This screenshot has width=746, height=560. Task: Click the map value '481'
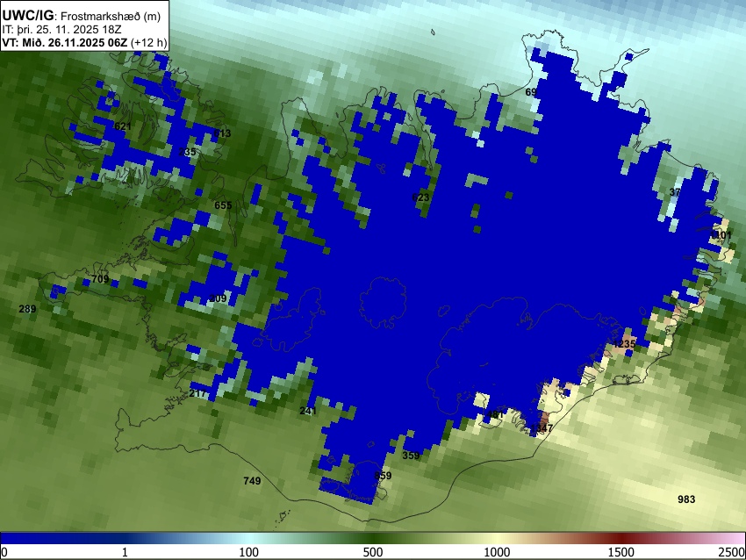click(x=495, y=414)
